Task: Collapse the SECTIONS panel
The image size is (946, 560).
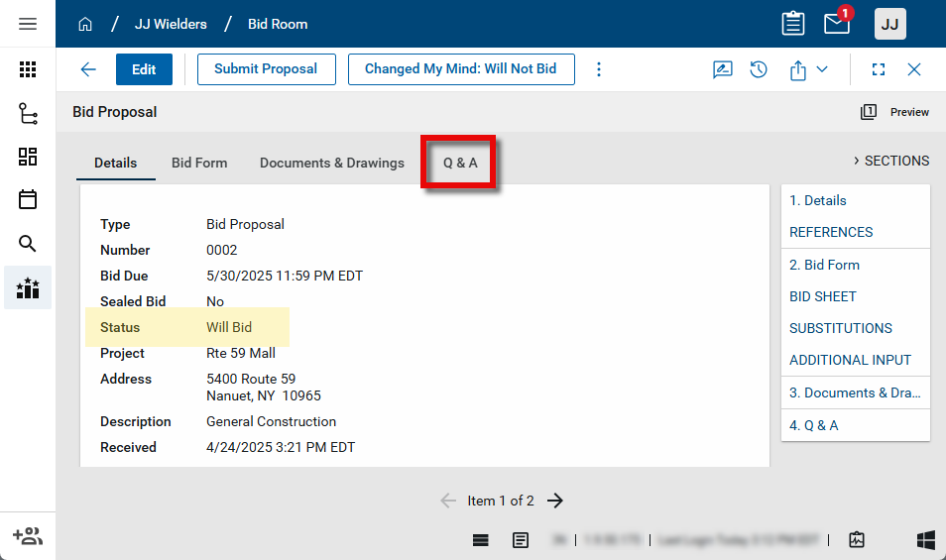Action: click(x=890, y=161)
